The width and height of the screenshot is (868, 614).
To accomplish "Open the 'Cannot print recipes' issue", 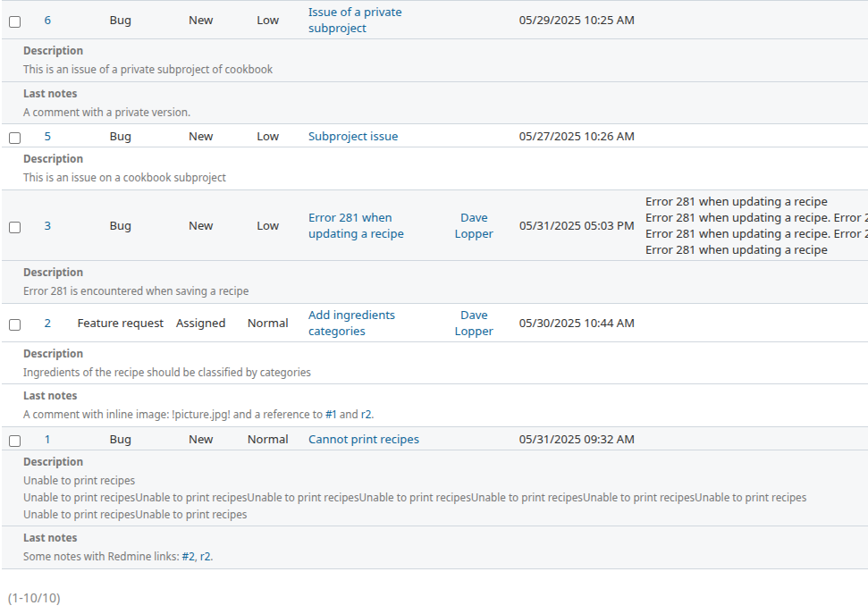I will point(363,439).
